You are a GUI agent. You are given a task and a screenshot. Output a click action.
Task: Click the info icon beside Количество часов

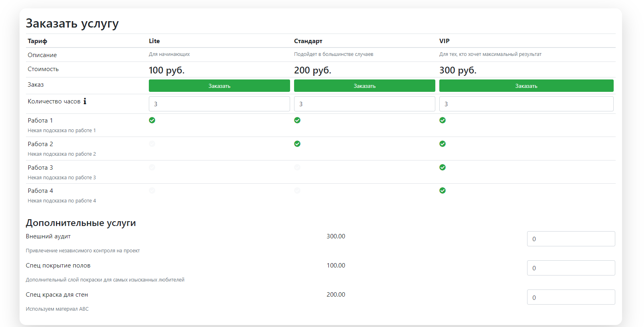85,101
